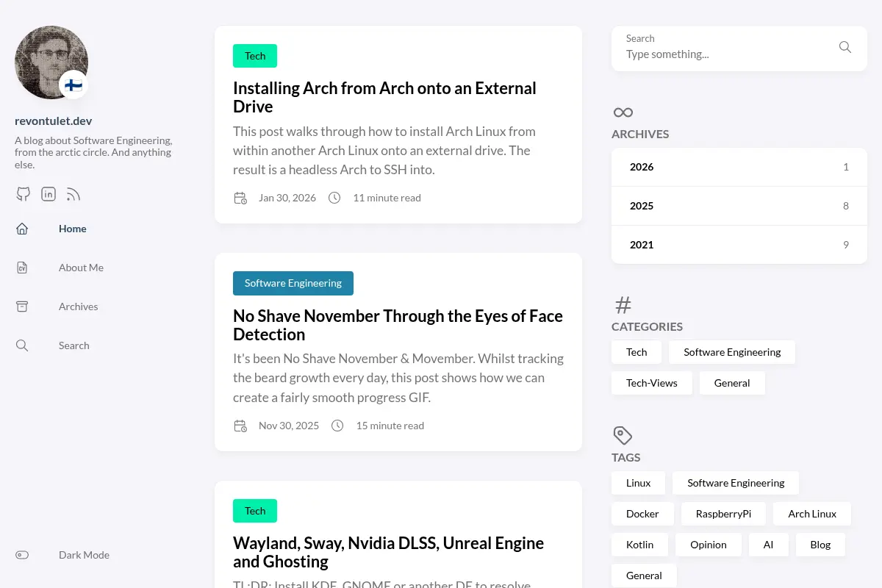882x588 pixels.
Task: Open the RSS feed icon
Action: [73, 194]
